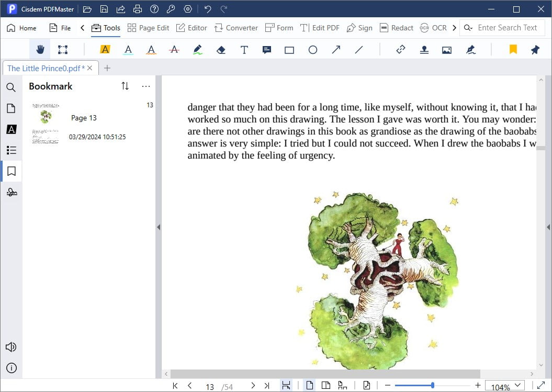Select the marquee selection tool
The image size is (552, 392).
[x=63, y=50]
